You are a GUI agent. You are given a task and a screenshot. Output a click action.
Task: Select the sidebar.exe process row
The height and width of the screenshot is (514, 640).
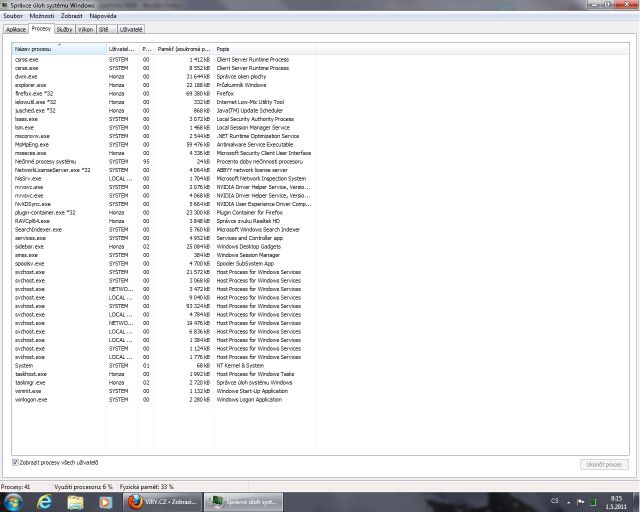click(x=163, y=247)
